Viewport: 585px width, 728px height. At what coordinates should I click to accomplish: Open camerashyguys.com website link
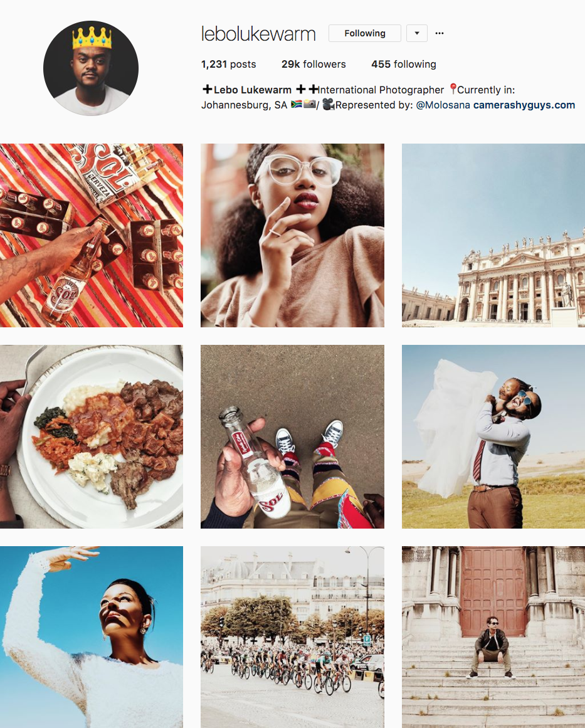pyautogui.click(x=524, y=105)
